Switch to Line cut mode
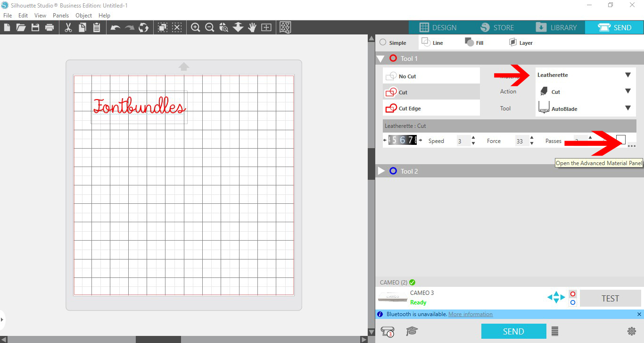The width and height of the screenshot is (644, 343). pyautogui.click(x=432, y=42)
